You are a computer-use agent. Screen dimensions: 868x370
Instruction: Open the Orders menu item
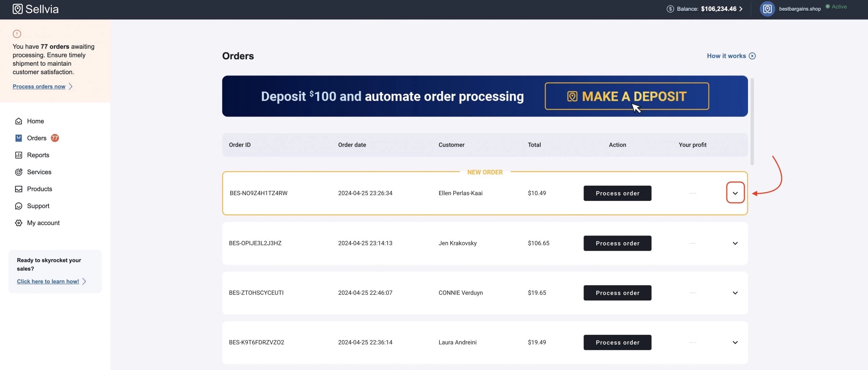(37, 138)
